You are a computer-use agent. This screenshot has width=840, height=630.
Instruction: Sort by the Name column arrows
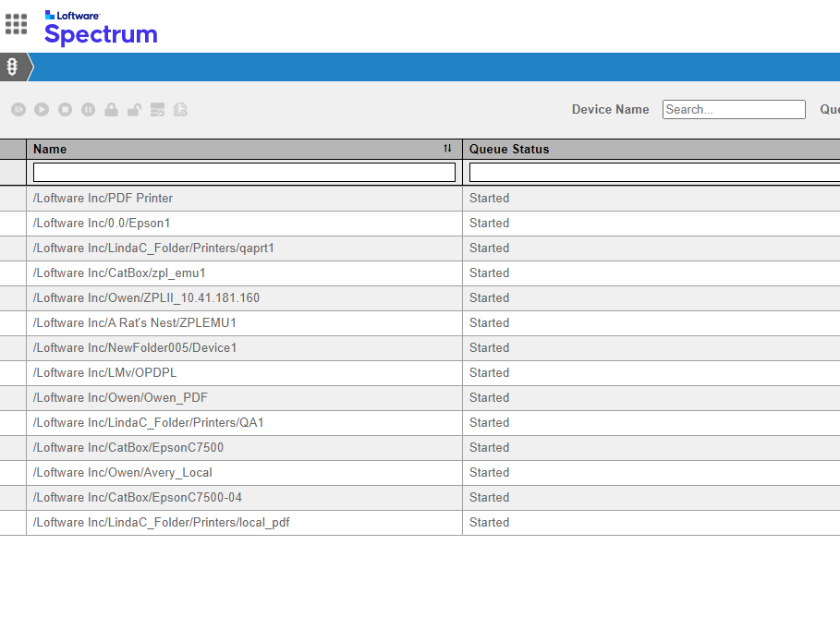[x=447, y=149]
